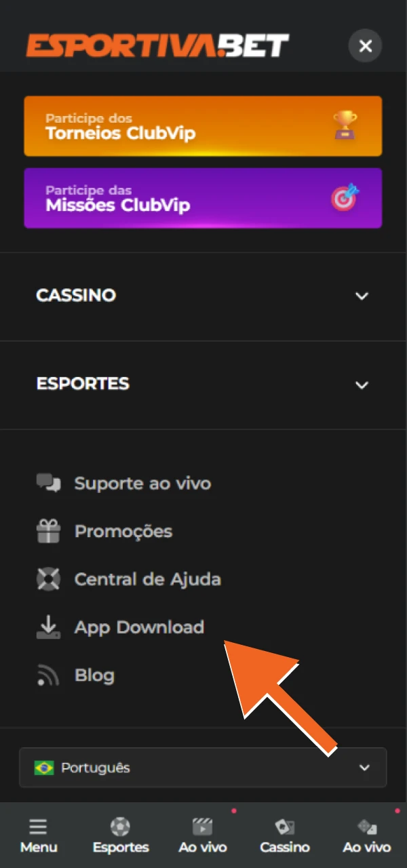407x868 pixels.
Task: Open the Português language dropdown
Action: point(203,768)
